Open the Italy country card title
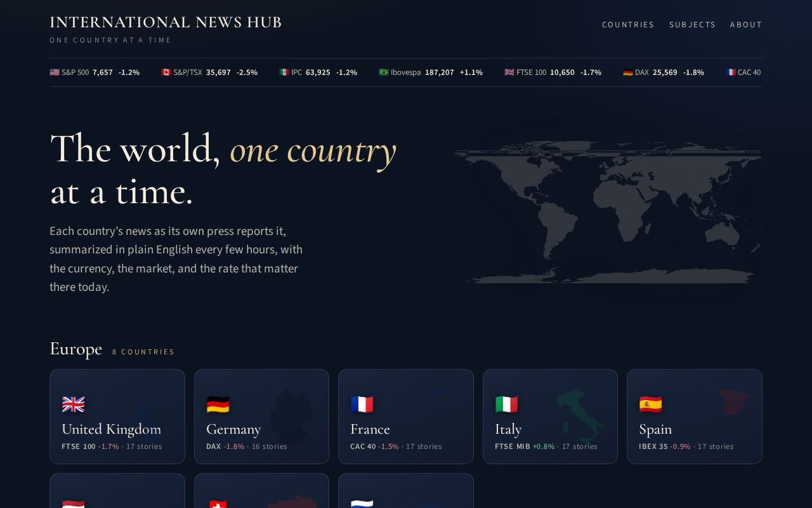Viewport: 812px width, 508px height. pos(508,430)
